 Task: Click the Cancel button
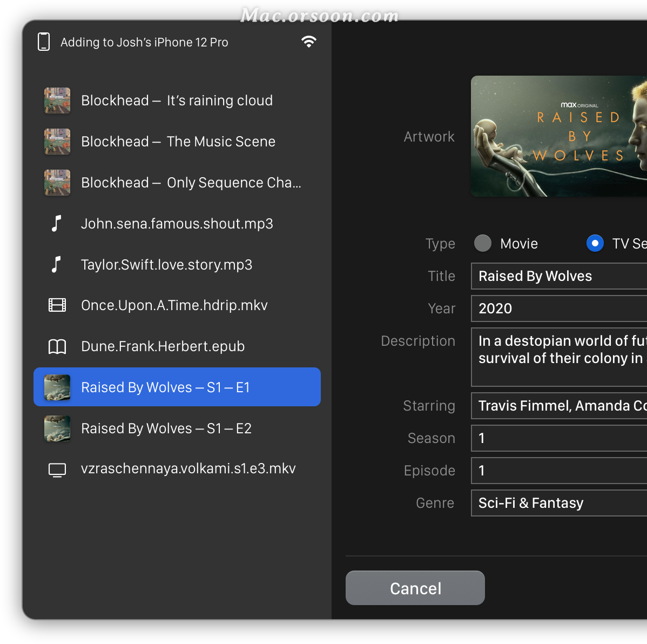[x=415, y=588]
